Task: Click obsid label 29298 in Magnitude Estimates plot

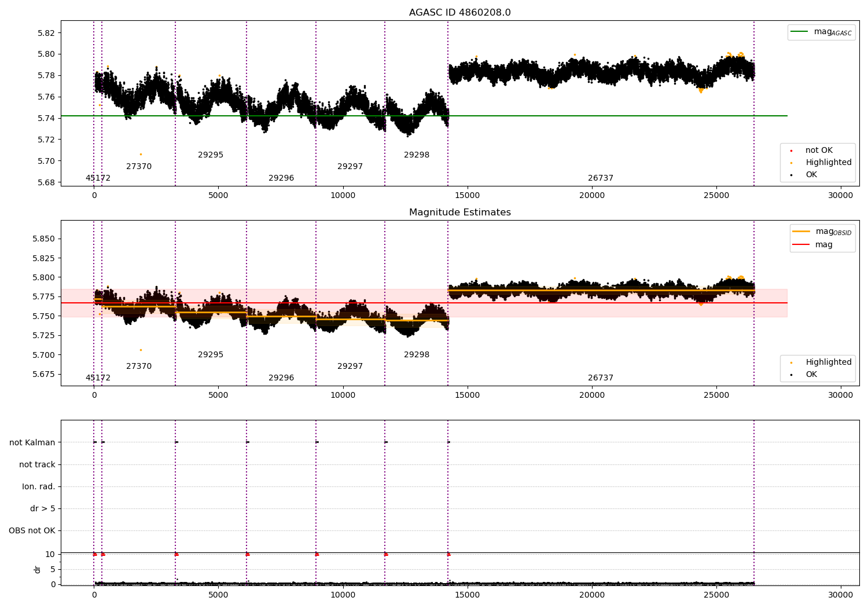Action: pyautogui.click(x=417, y=355)
